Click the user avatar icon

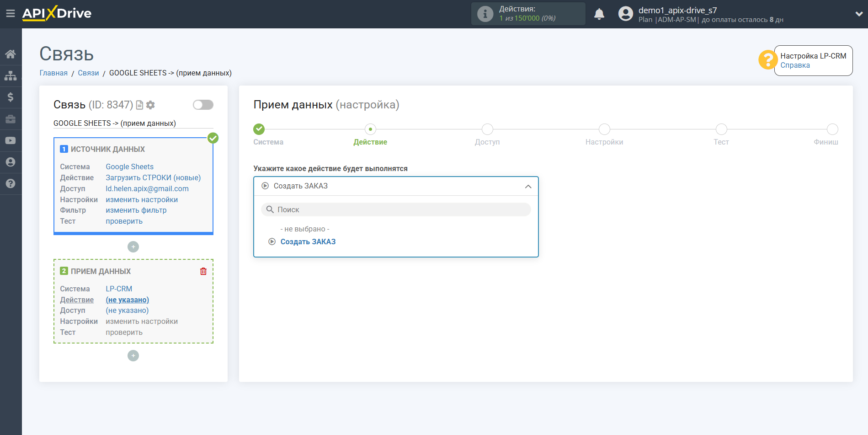[x=626, y=14]
